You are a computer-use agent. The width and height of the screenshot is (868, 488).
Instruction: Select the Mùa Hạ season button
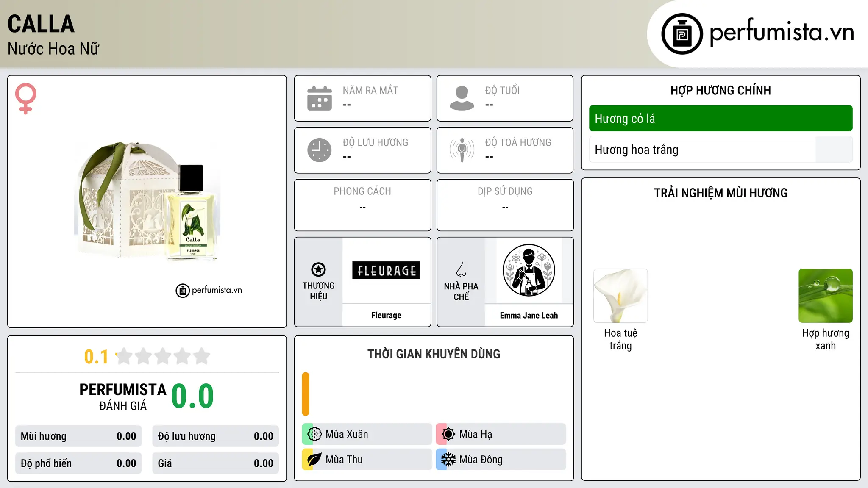pyautogui.click(x=501, y=434)
